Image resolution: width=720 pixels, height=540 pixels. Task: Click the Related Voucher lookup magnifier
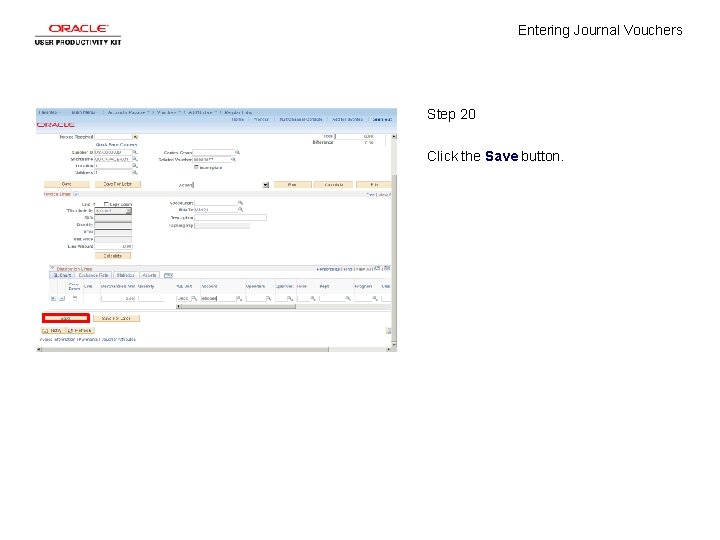(233, 159)
